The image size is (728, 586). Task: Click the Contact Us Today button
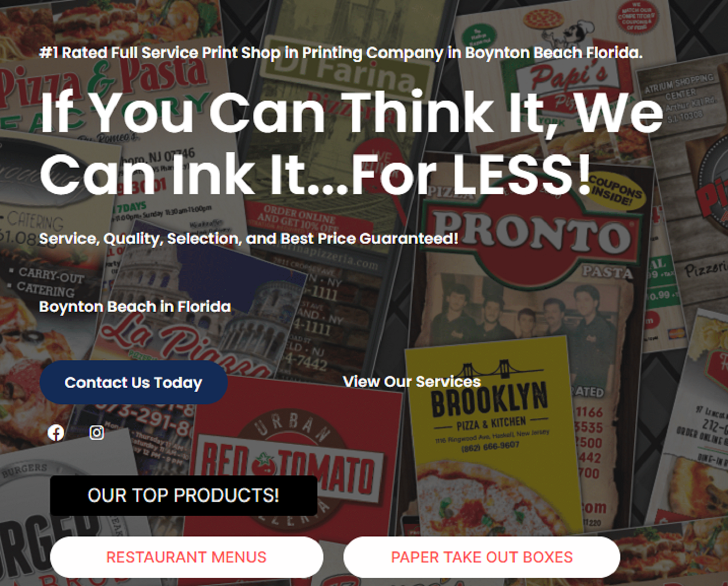pos(134,382)
